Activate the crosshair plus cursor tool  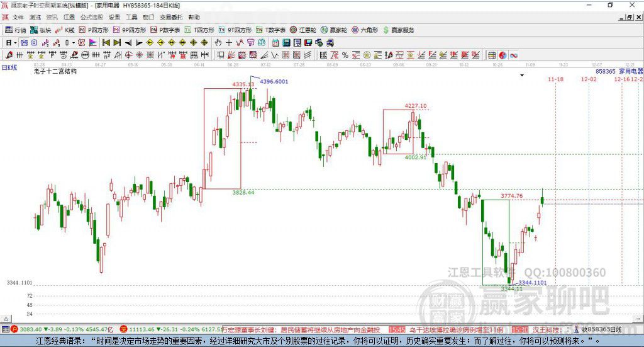tap(229, 43)
